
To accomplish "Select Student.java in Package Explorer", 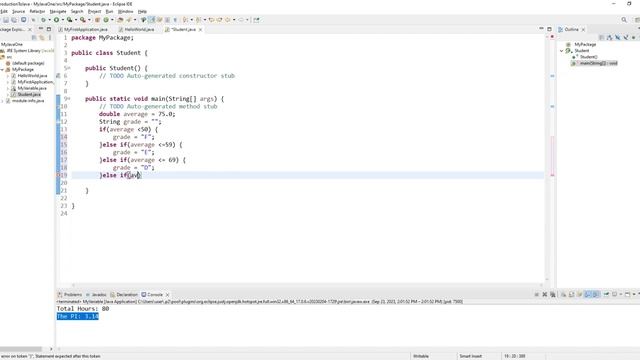I will click(x=29, y=94).
